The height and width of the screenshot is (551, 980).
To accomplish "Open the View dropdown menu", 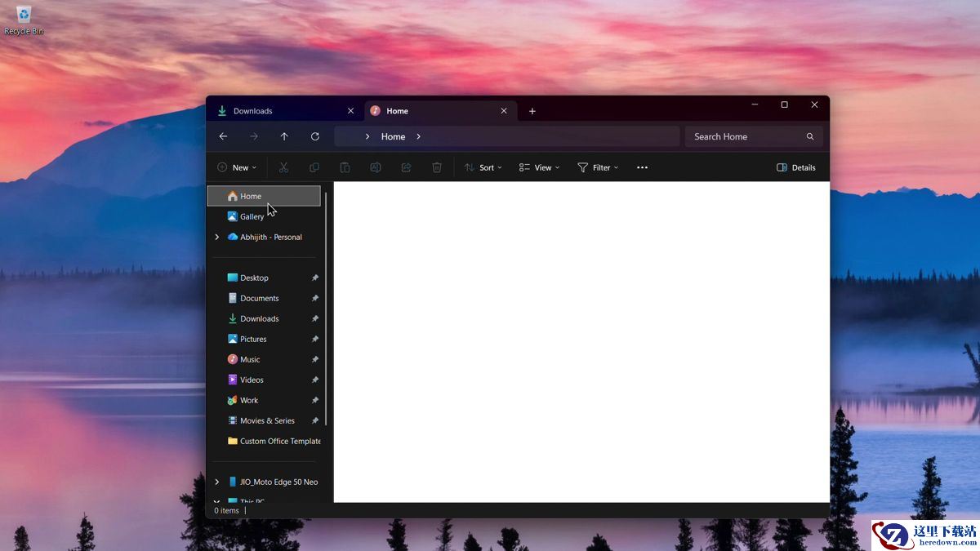I will [x=540, y=167].
